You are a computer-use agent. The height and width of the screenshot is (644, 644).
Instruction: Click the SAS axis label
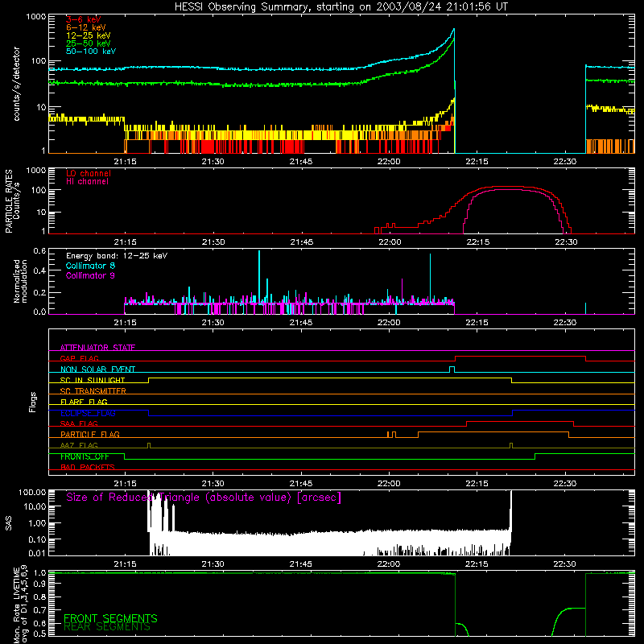point(9,522)
